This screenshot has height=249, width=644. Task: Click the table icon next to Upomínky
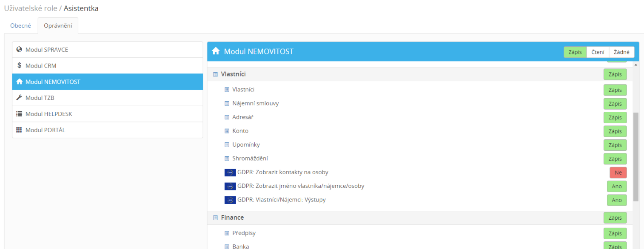pos(227,145)
